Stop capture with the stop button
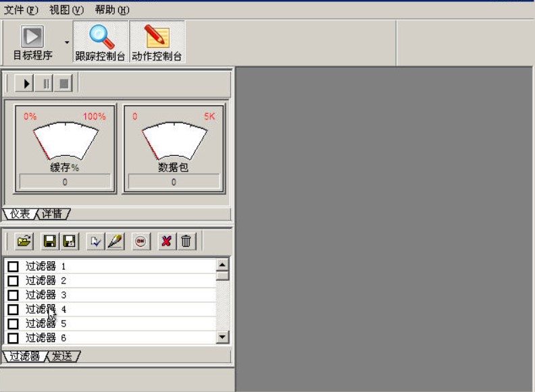Viewport: 535px width, 392px height. (63, 84)
